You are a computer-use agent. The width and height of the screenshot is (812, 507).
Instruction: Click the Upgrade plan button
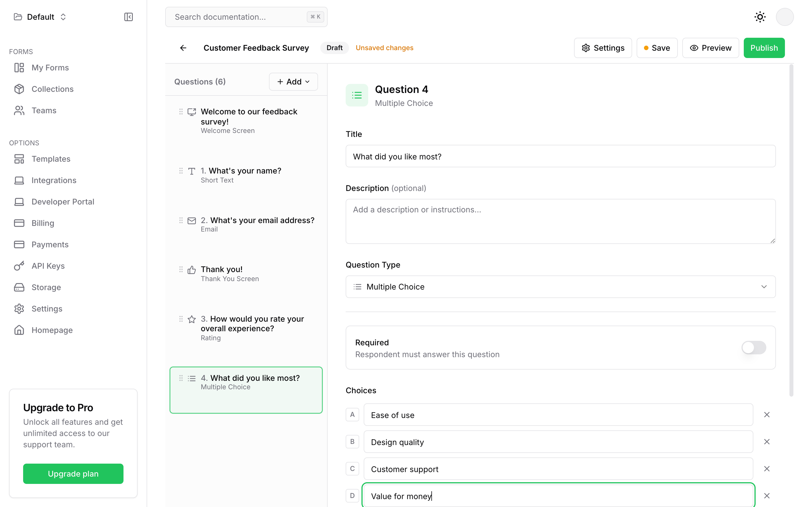point(73,473)
